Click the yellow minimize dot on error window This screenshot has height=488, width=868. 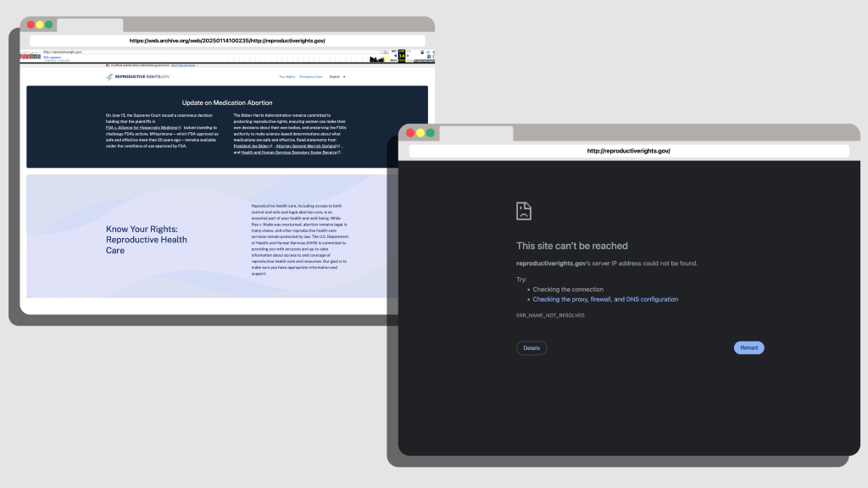coord(419,133)
